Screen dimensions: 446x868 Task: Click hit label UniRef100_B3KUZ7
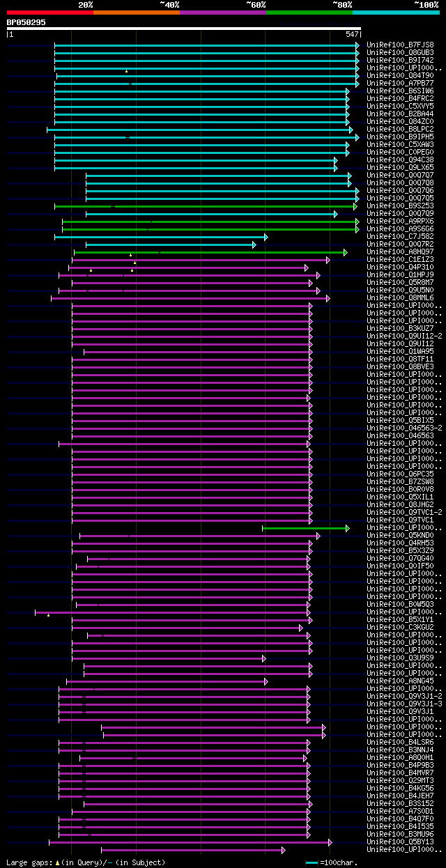(x=400, y=328)
